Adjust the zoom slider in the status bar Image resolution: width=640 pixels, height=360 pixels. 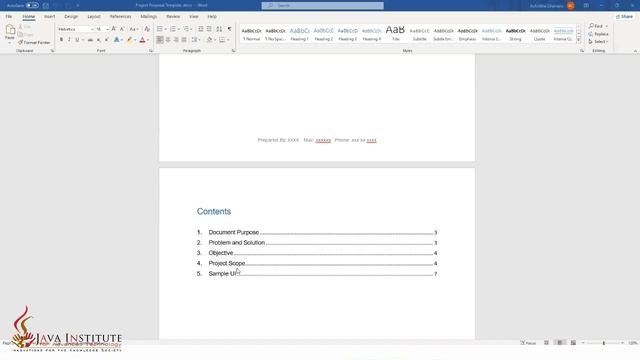click(x=603, y=343)
